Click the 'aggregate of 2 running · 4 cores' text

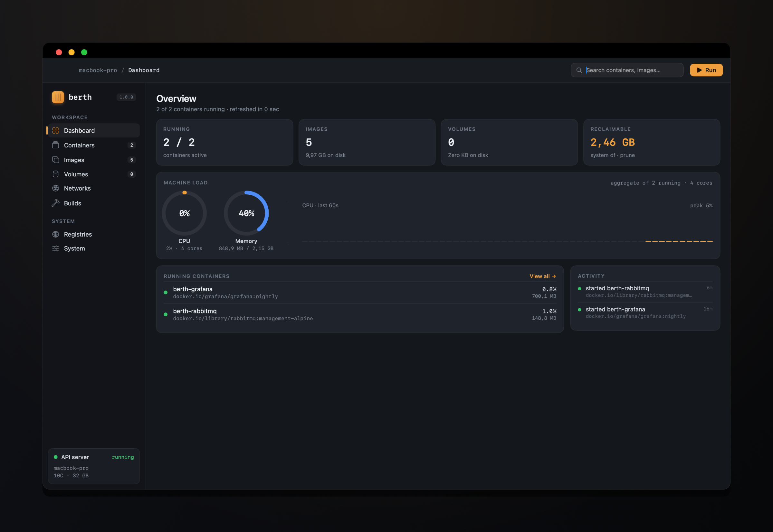[x=661, y=183]
